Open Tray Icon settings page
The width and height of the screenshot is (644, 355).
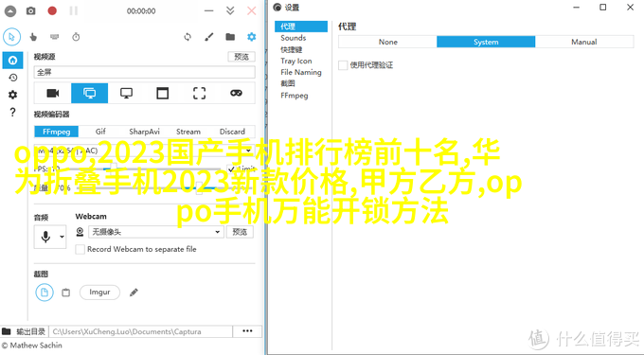point(296,61)
